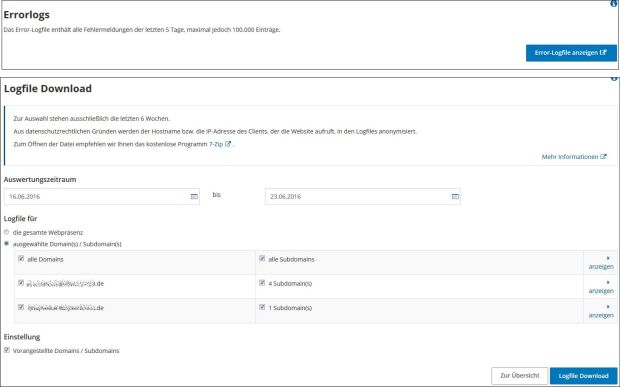Open Mehr Informationen link
The width and height of the screenshot is (620, 387).
[574, 157]
